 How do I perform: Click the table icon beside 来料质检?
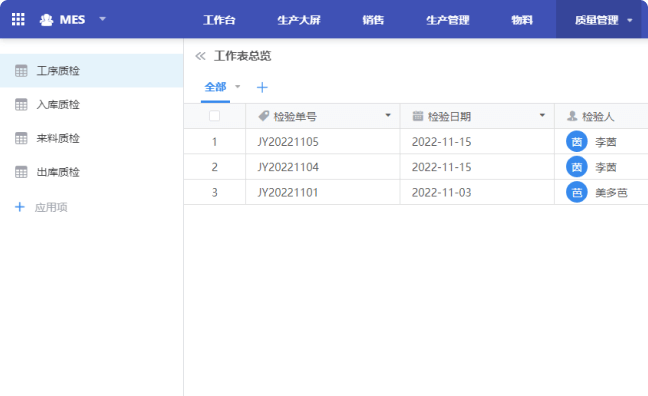21,138
